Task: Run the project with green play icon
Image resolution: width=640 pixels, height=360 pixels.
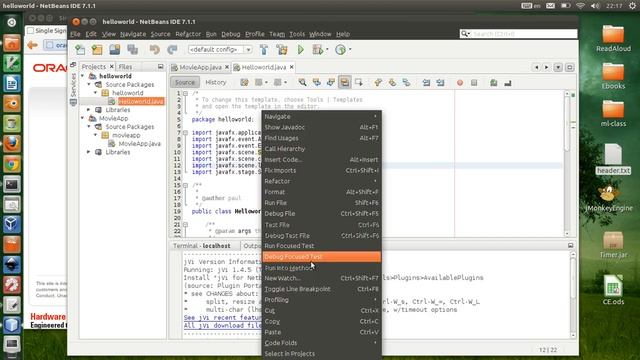Action: (301, 50)
